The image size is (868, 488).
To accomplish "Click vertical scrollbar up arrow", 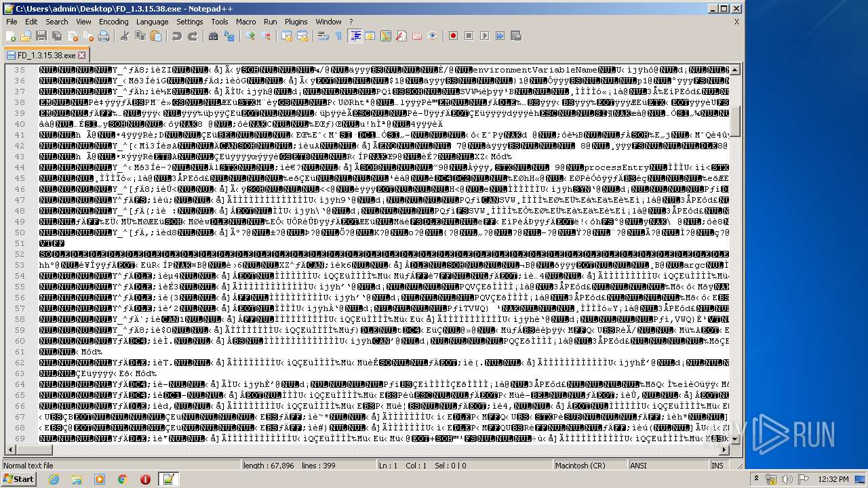I will tap(736, 70).
